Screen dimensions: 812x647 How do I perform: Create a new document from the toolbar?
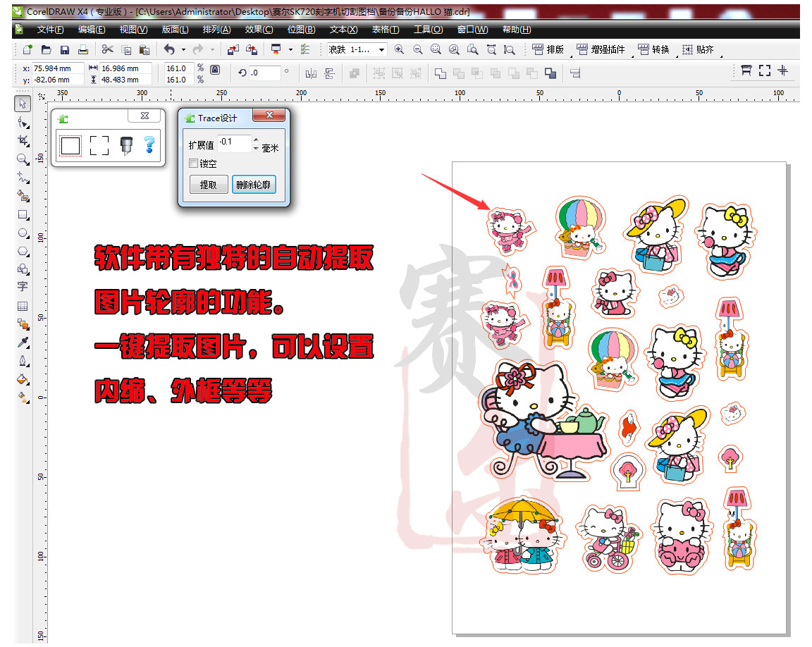(27, 50)
